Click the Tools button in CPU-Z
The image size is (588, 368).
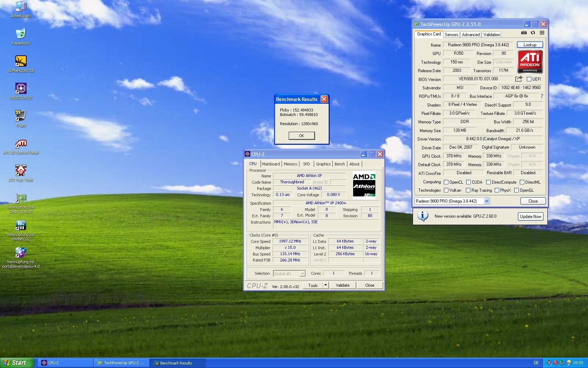click(313, 285)
